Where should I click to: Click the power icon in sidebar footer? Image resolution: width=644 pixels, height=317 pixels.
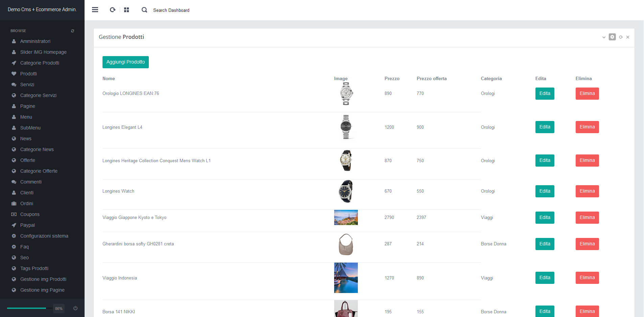point(75,308)
